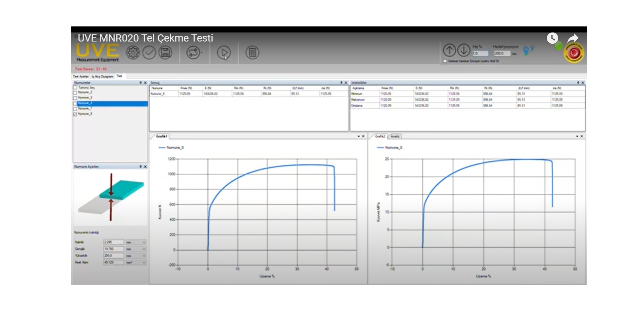Click Numune_8 legend entry in Grafik1
Viewport: 644px width, 330px height.
(171, 148)
